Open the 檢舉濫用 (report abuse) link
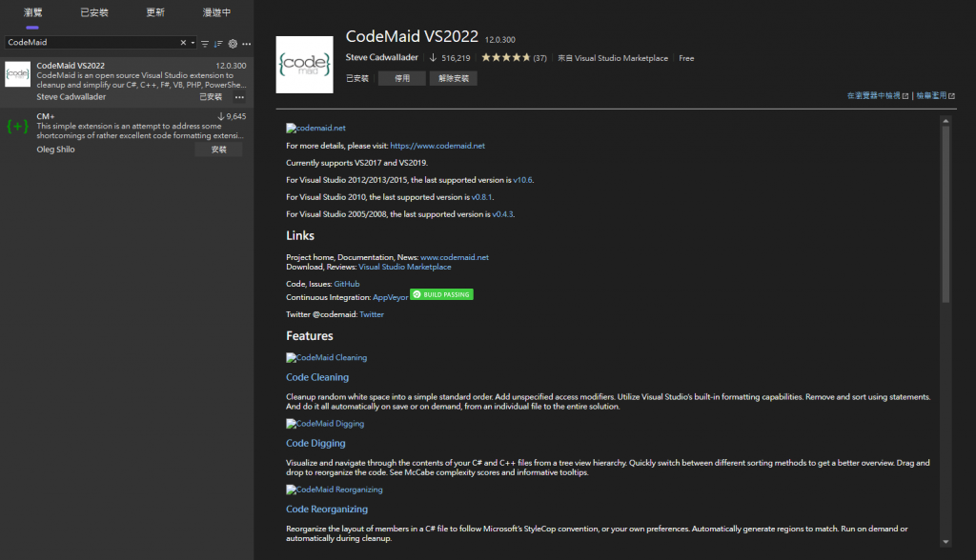The height and width of the screenshot is (560, 976). pos(936,96)
